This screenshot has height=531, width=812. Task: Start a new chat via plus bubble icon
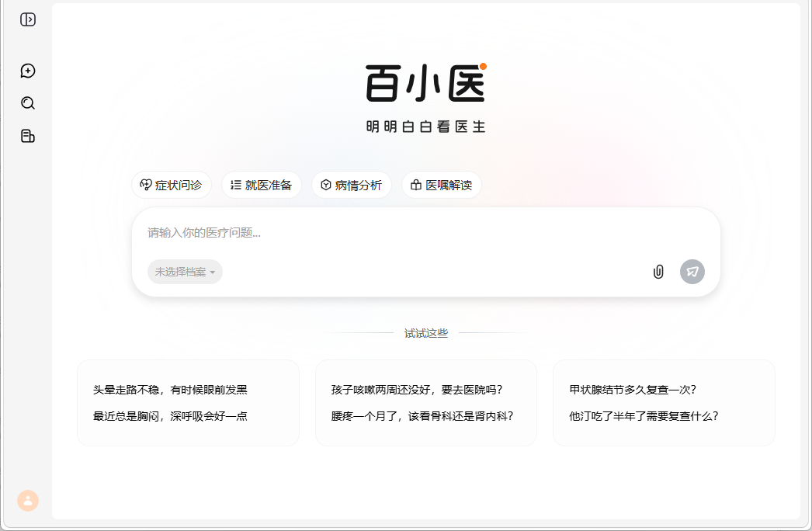pos(28,71)
